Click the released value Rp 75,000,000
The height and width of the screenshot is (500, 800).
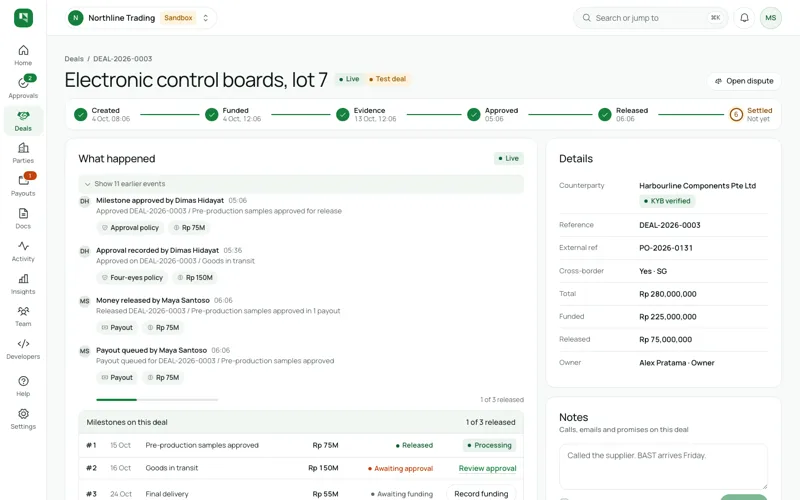coord(665,339)
